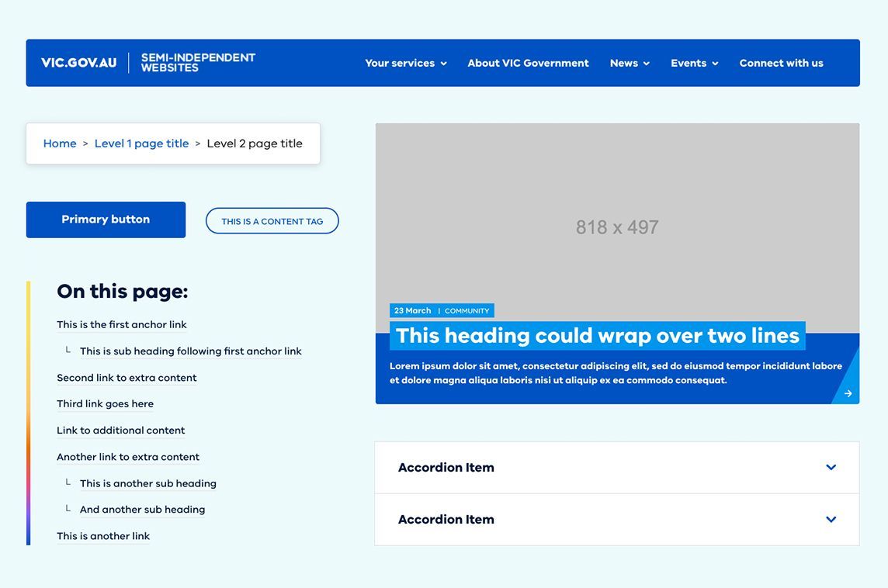The width and height of the screenshot is (888, 588).
Task: Click the Primary button
Action: [x=106, y=220]
